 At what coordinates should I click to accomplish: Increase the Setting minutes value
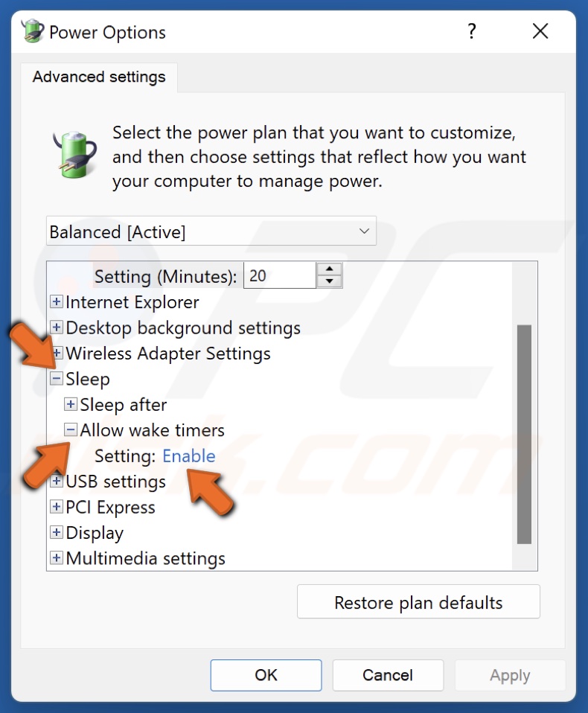click(330, 269)
